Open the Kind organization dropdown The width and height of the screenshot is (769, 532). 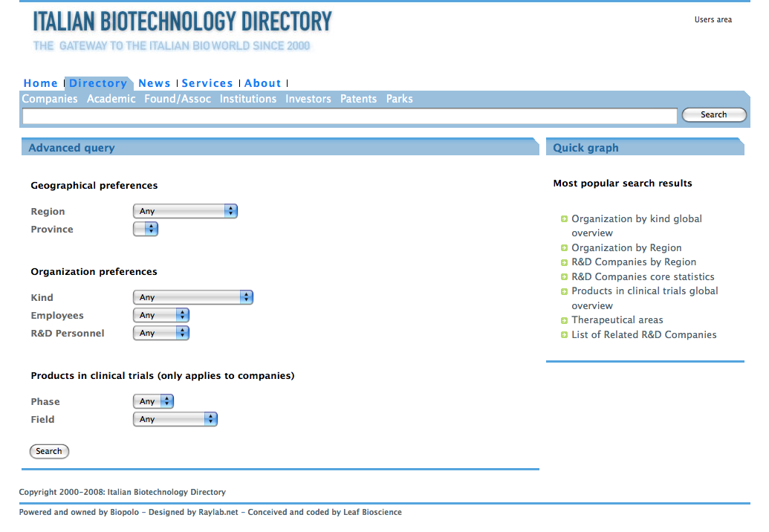tap(193, 297)
